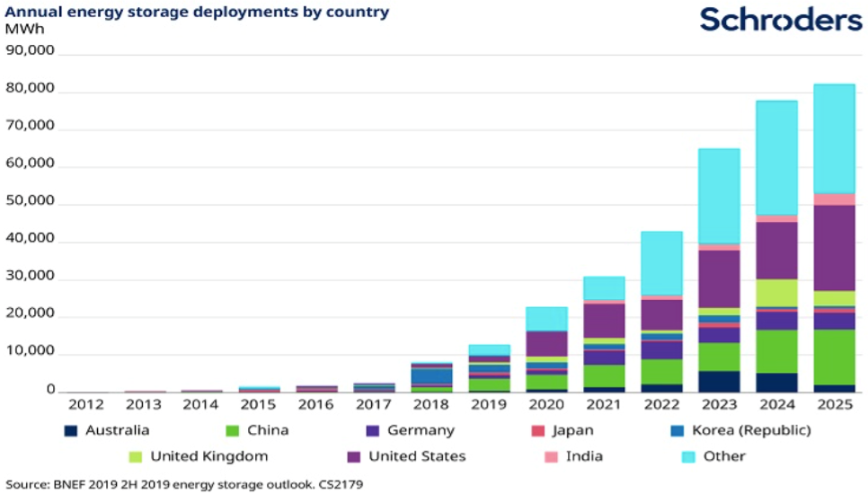Click the China green legend swatch
This screenshot has width=868, height=494.
(233, 430)
